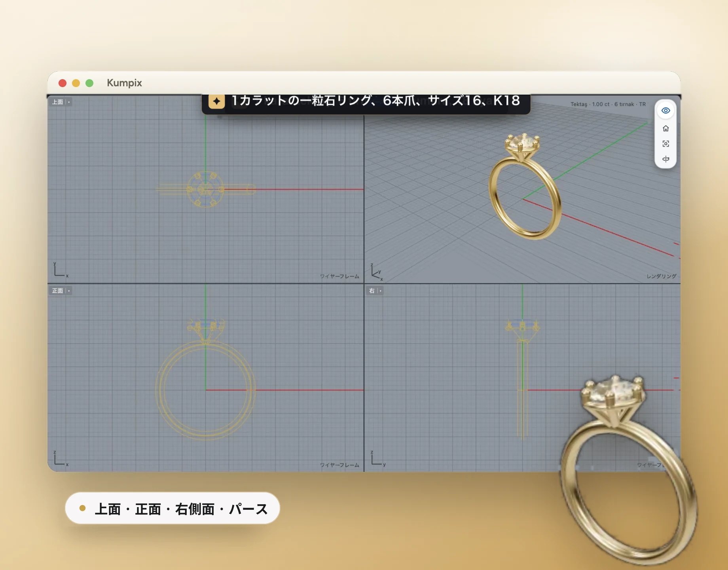Screen dimensions: 728x570
Task: Select the ring wireframe in front view
Action: coord(206,379)
